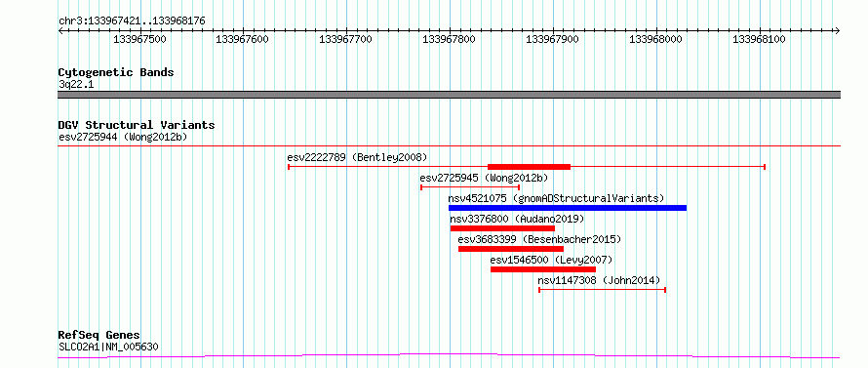868x368 pixels.
Task: Open the Cytogenetic Bands track title
Action: point(116,72)
